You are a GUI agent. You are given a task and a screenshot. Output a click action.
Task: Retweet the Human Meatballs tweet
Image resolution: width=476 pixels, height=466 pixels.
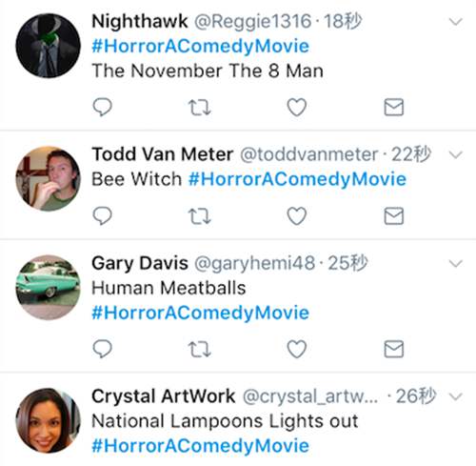click(199, 349)
